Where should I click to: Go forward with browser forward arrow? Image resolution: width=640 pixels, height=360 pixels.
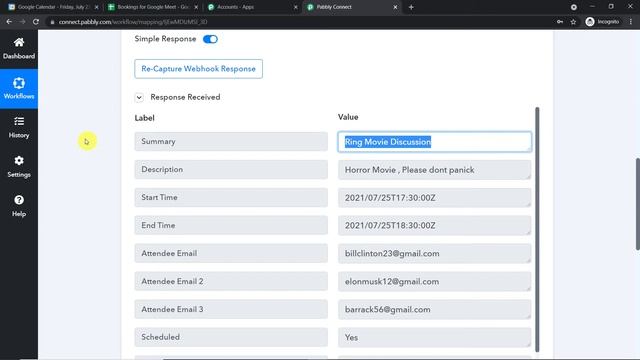(x=22, y=22)
